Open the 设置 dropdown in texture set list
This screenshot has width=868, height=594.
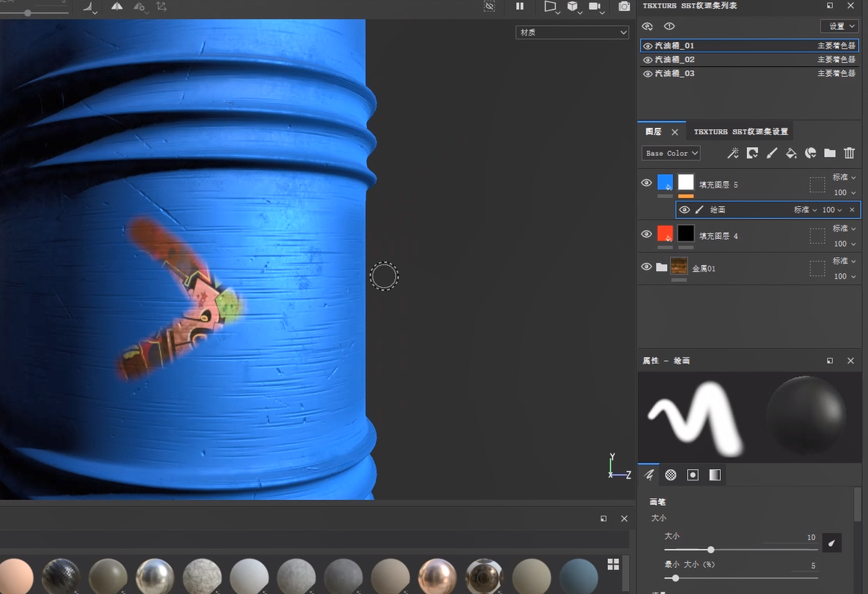tap(840, 26)
